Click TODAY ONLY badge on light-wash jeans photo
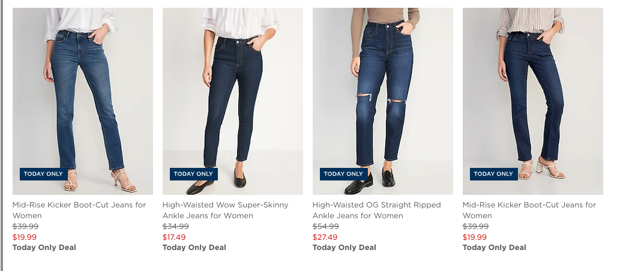The height and width of the screenshot is (271, 644). tap(43, 174)
